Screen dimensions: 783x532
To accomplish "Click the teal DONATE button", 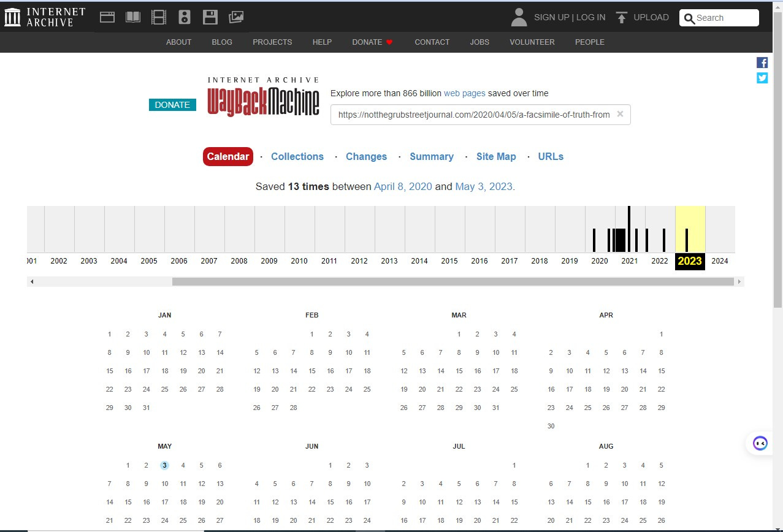I will [x=172, y=105].
